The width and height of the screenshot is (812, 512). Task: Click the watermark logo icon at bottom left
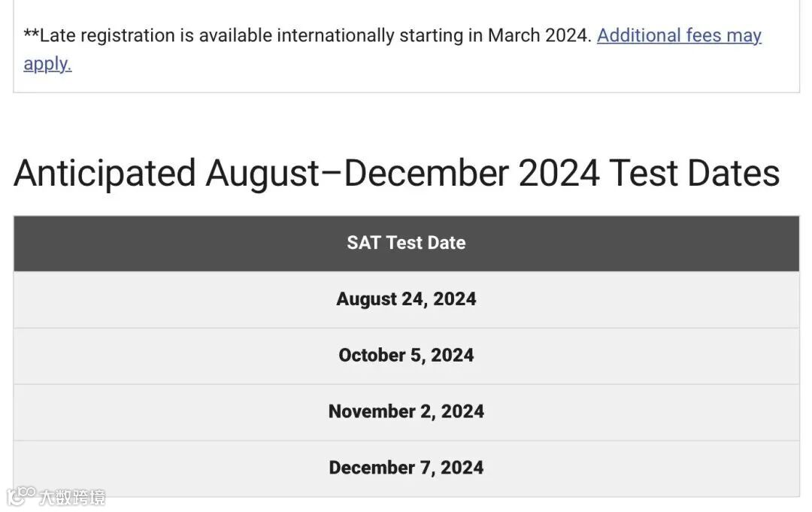pos(20,496)
